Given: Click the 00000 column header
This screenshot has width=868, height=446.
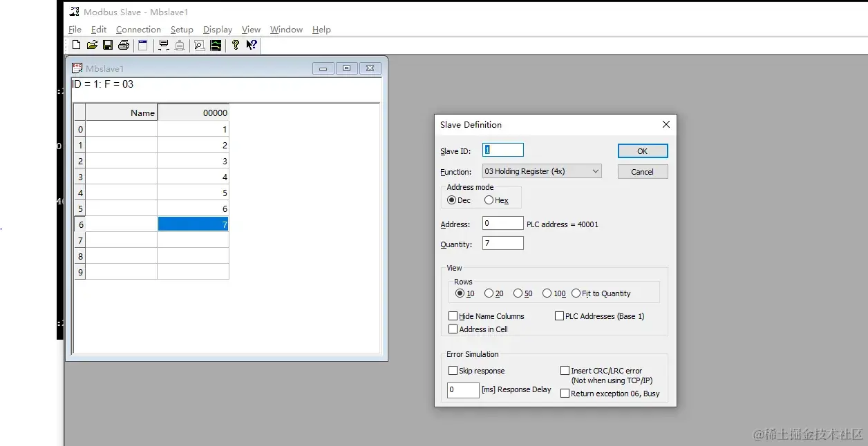Looking at the screenshot, I should pos(193,113).
